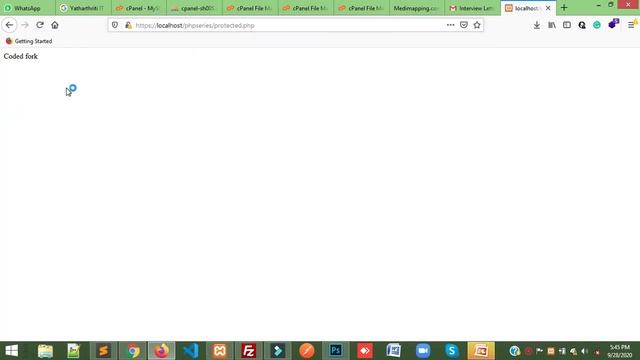640x360 pixels.
Task: Open the Firefox home page
Action: pyautogui.click(x=55, y=25)
